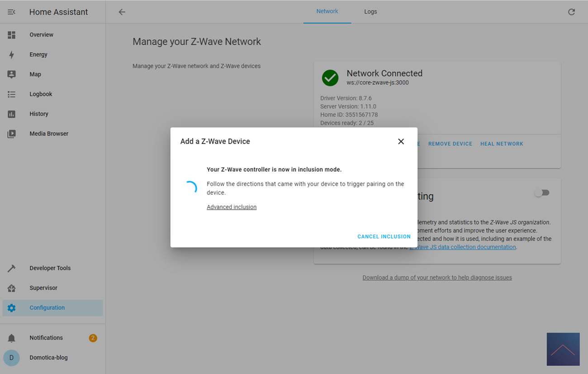
Task: Open the Advanced inclusion link
Action: [x=232, y=207]
